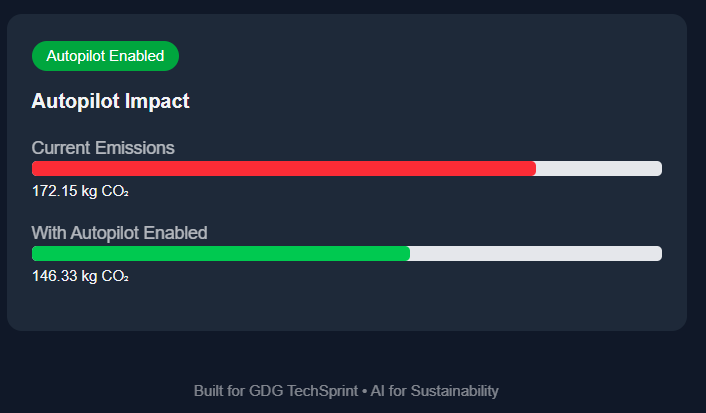Toggle the Autopilot Enabled green pill
This screenshot has height=413, width=706.
click(x=105, y=56)
